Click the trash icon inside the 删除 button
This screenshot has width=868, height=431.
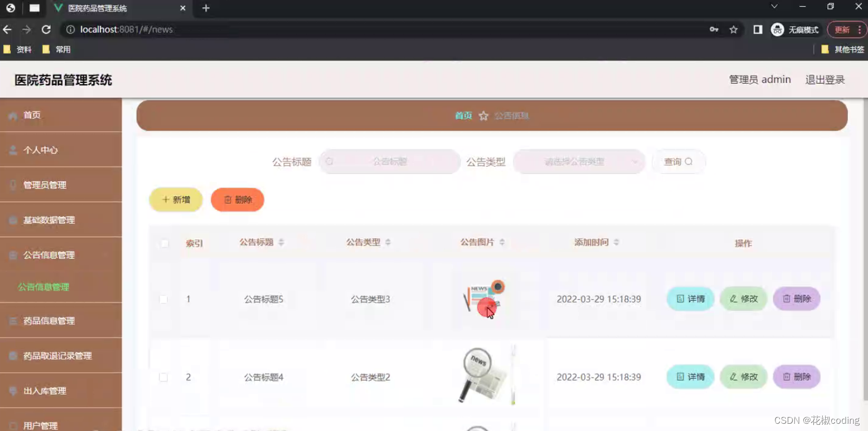point(229,199)
